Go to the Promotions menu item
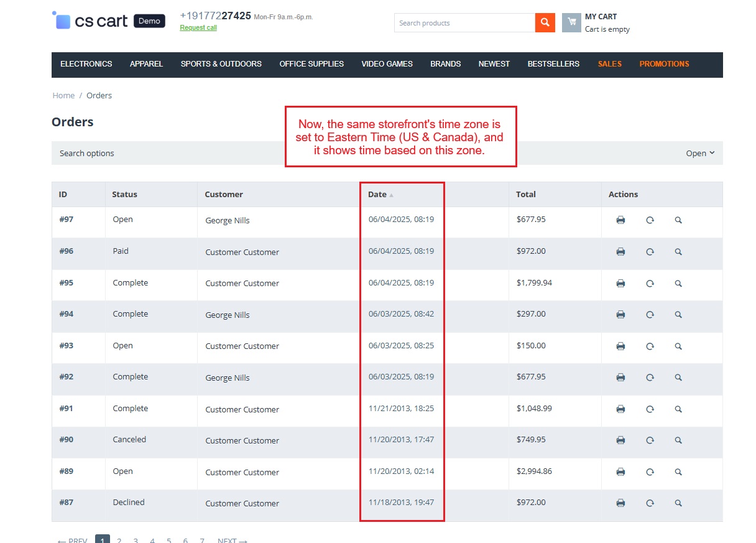 tap(664, 64)
